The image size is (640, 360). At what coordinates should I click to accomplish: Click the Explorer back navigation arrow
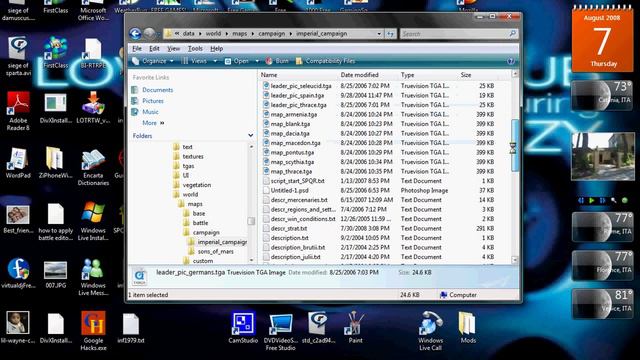pos(136,33)
